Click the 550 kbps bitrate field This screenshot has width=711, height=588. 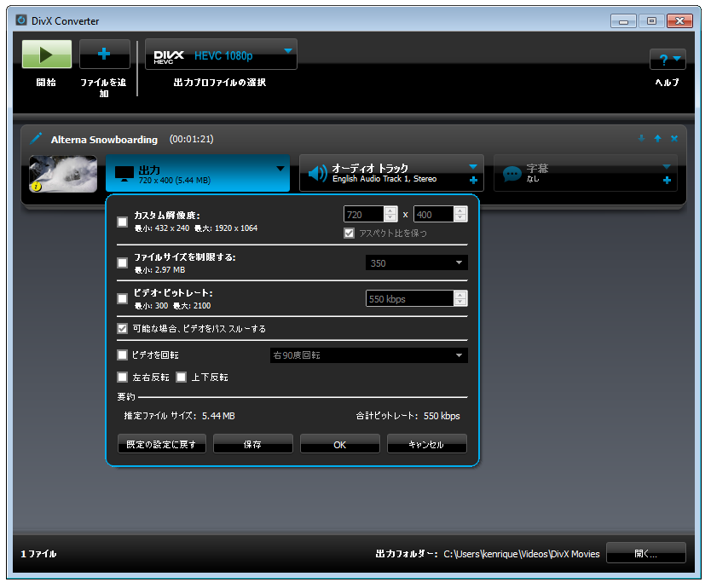(410, 299)
